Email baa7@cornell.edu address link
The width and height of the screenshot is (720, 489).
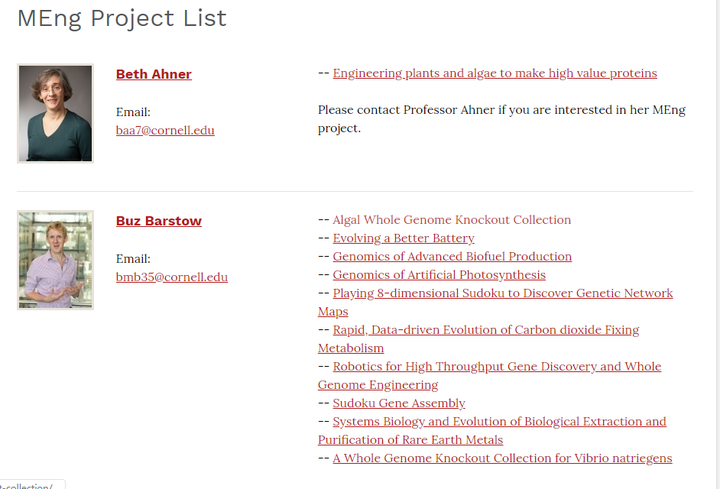165,130
